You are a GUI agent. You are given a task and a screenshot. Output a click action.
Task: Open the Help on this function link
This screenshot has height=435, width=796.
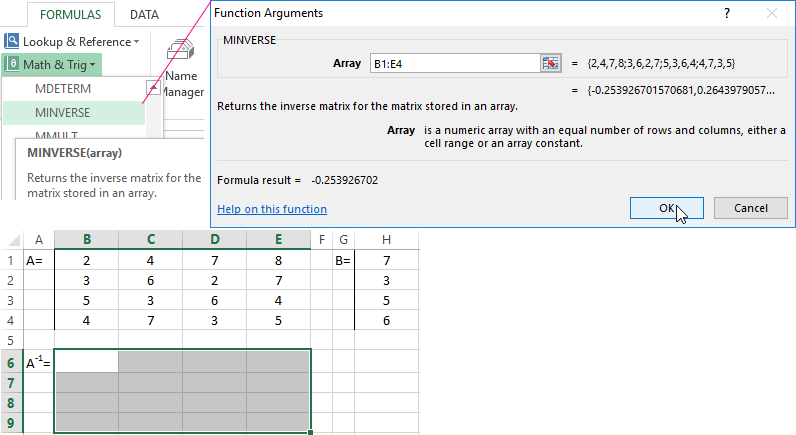click(x=272, y=209)
